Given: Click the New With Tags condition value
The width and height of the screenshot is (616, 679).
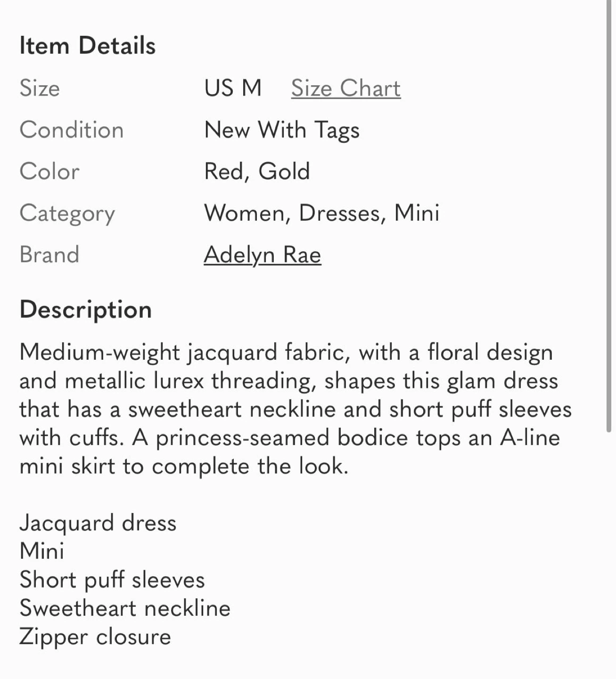Looking at the screenshot, I should tap(282, 130).
